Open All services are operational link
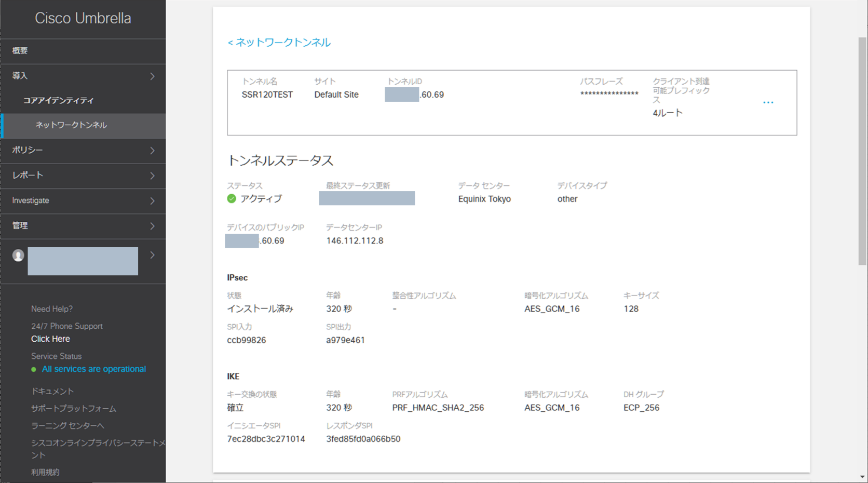This screenshot has height=483, width=868. tap(94, 369)
